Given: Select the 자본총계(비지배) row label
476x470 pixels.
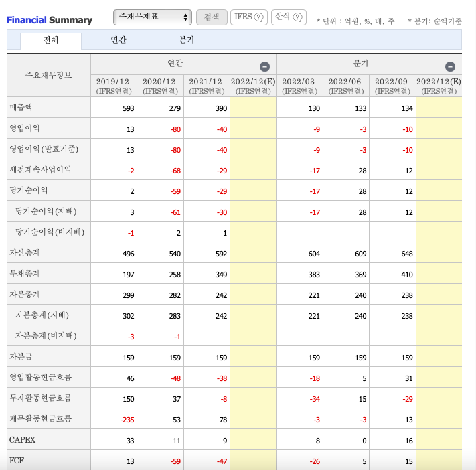Looking at the screenshot, I should pos(46,335).
